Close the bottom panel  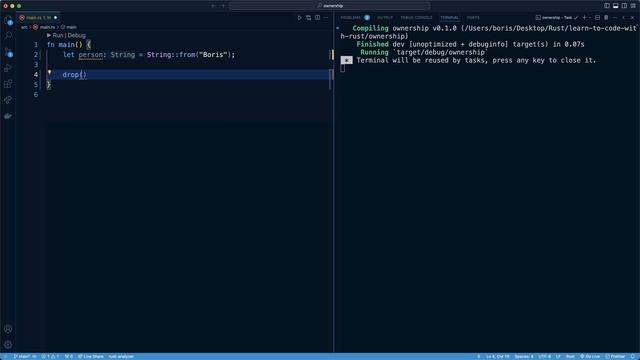tap(633, 18)
